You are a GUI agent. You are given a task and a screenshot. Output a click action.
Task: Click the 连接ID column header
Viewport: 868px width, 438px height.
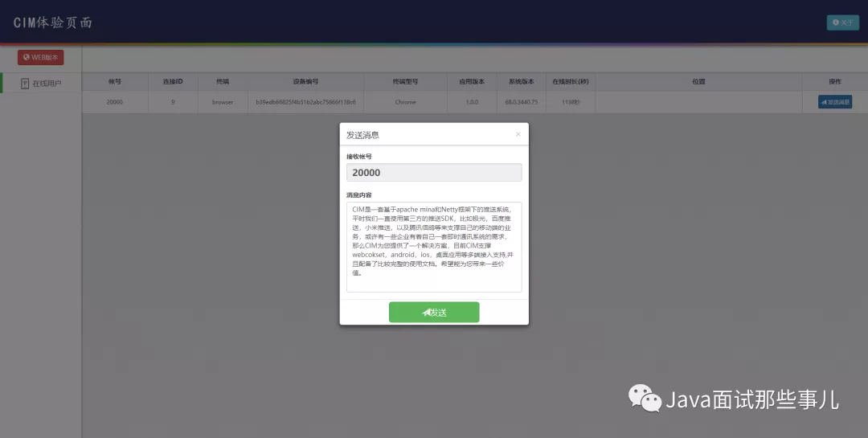click(173, 81)
